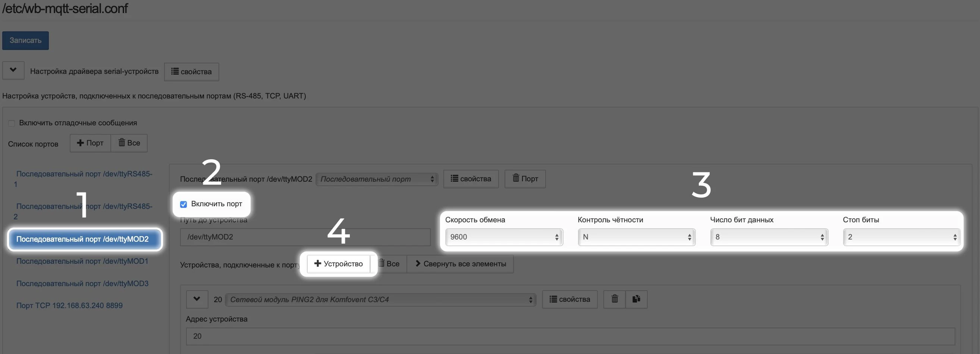Click the 'Адрес устройства' input field
The image size is (980, 354).
click(x=570, y=336)
